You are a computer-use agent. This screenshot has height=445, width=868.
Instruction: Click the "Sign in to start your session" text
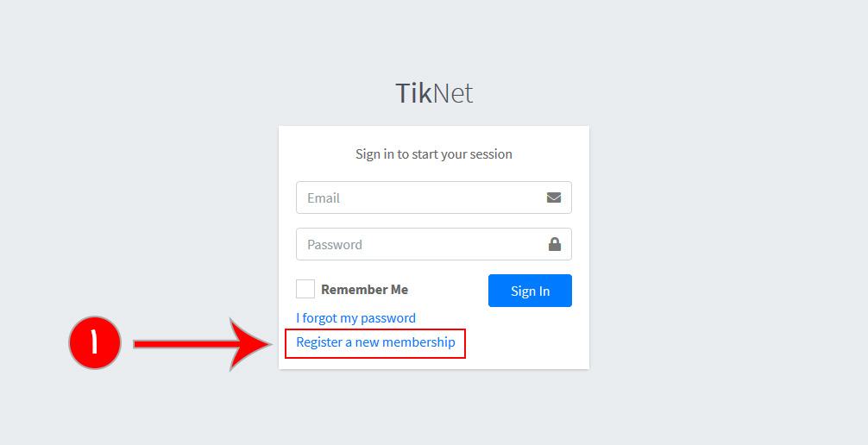click(434, 154)
